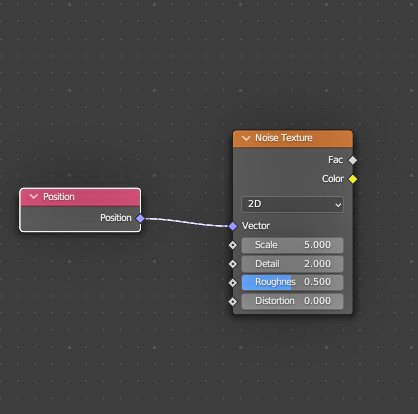418x414 pixels.
Task: Collapse the Noise Texture node chevron
Action: point(246,138)
